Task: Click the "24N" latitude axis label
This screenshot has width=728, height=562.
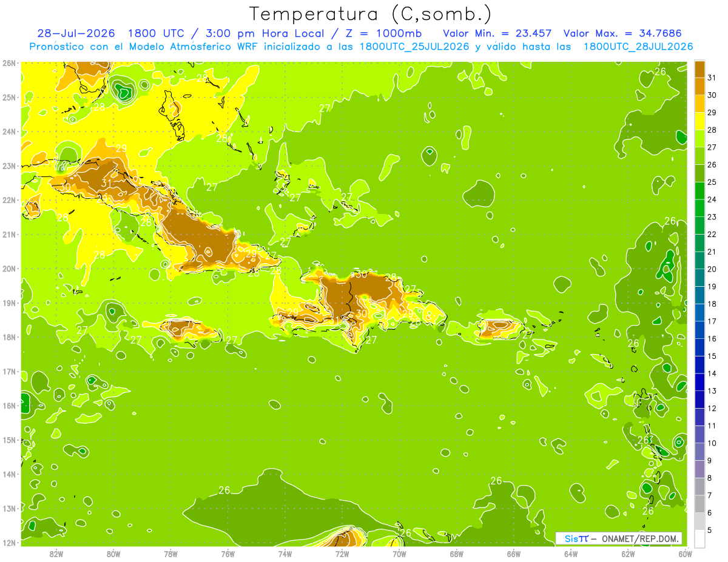Action: tap(8, 132)
